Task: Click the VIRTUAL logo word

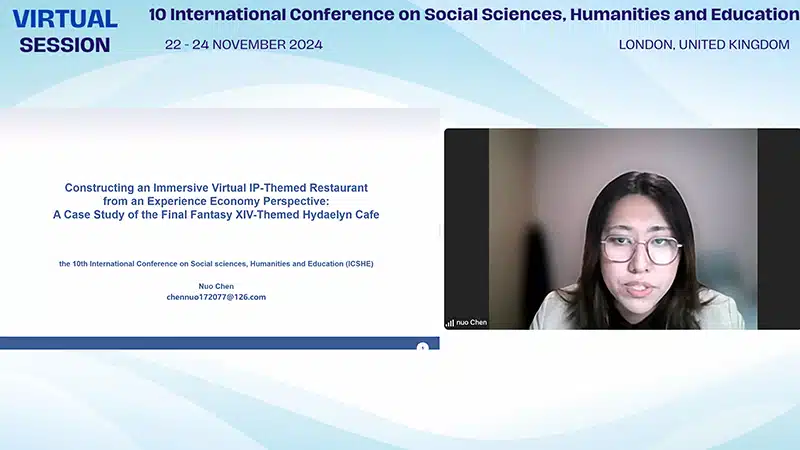Action: coord(65,18)
